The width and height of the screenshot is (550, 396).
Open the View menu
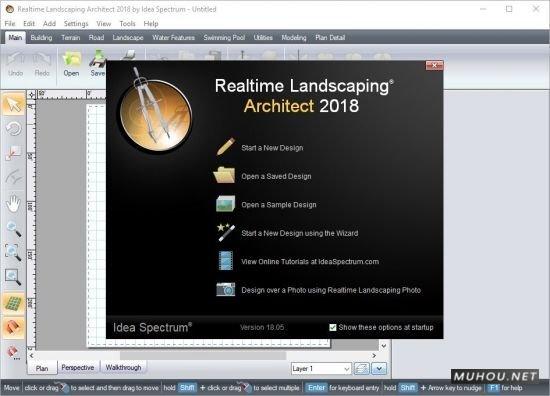point(103,24)
